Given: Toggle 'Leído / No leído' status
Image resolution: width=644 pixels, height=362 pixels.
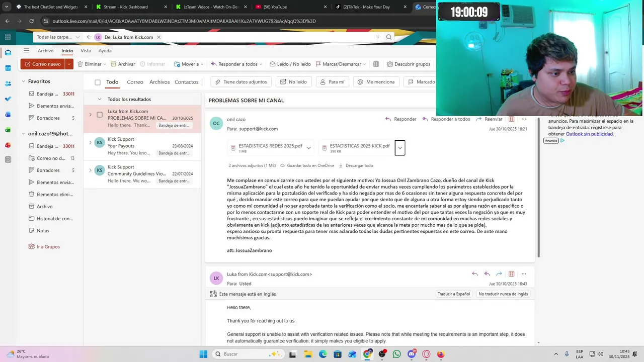Looking at the screenshot, I should (x=290, y=64).
